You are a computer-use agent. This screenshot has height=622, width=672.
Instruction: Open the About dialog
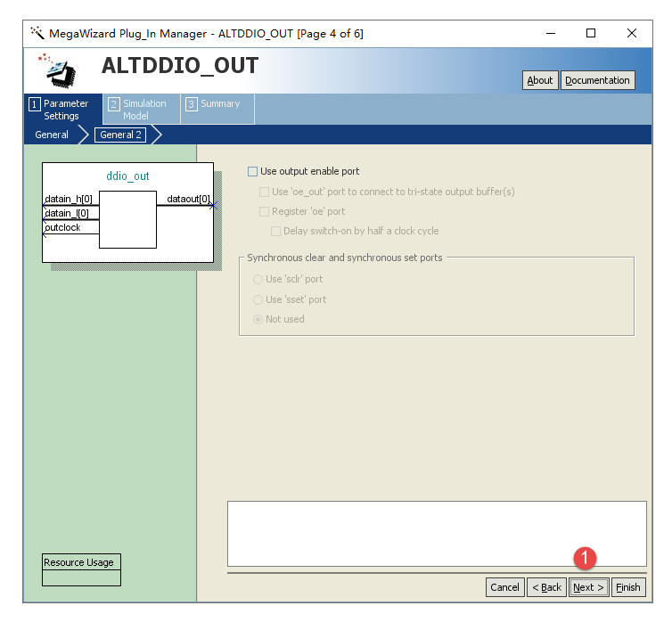pos(540,80)
